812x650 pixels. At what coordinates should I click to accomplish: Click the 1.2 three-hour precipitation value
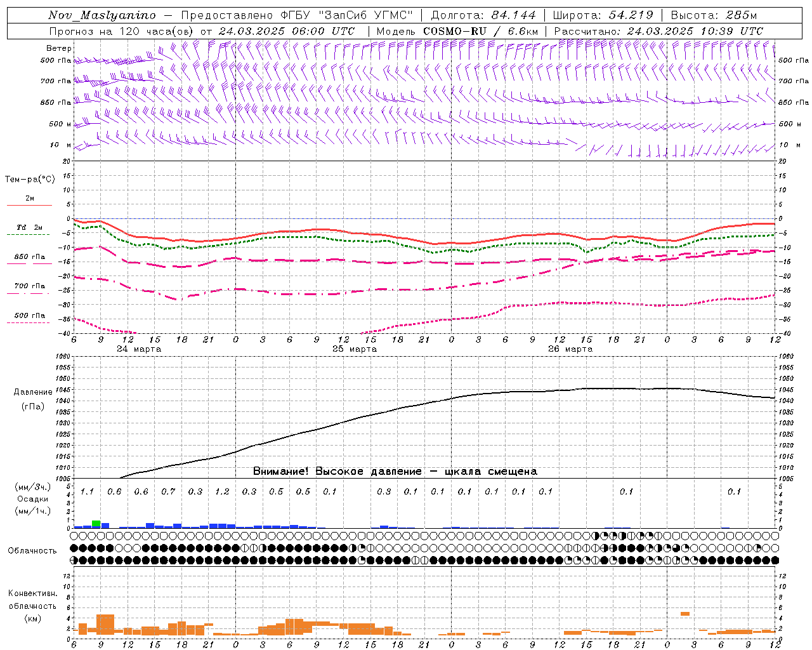(222, 492)
